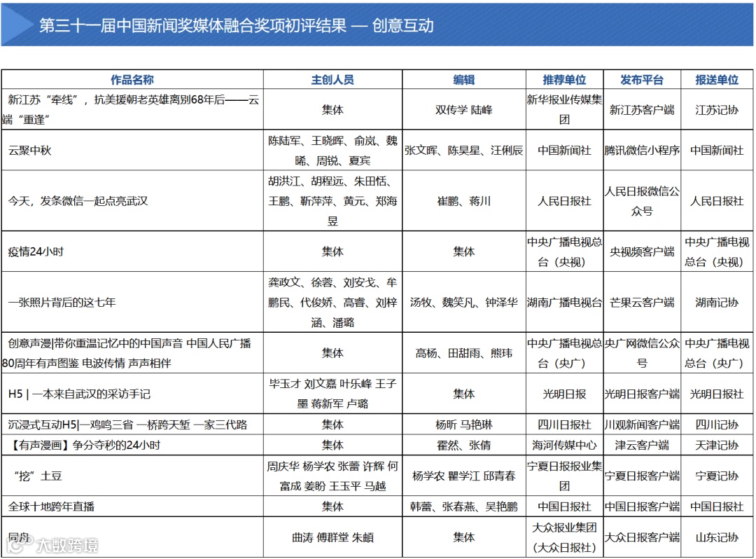756x559 pixels.
Task: Click the 发布平台 column header
Action: pyautogui.click(x=642, y=80)
